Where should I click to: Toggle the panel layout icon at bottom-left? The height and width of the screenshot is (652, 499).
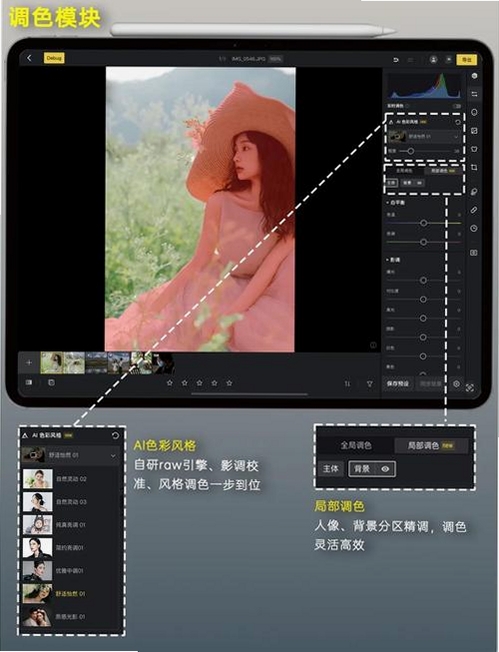(x=29, y=382)
